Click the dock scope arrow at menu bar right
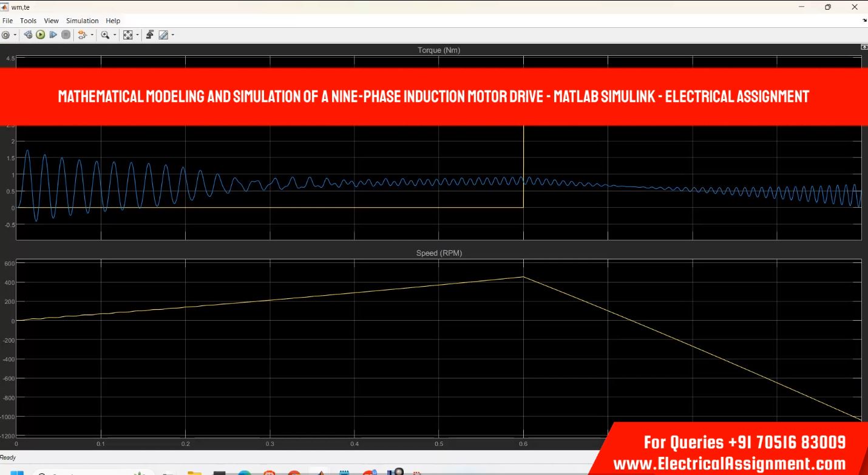Screen dimensions: 868x475 pos(864,21)
